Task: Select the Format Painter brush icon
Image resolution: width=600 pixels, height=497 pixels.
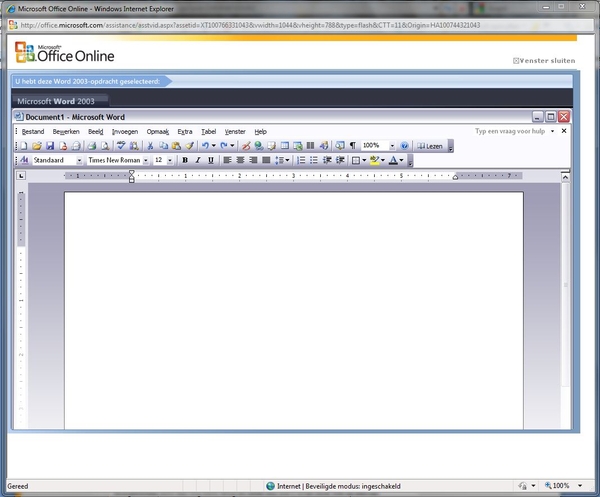Action: 189,146
